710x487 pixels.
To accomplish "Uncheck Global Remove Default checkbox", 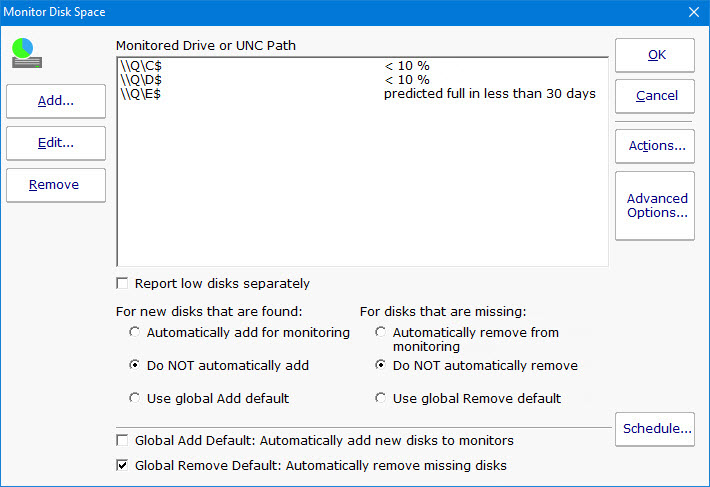I will click(x=123, y=465).
